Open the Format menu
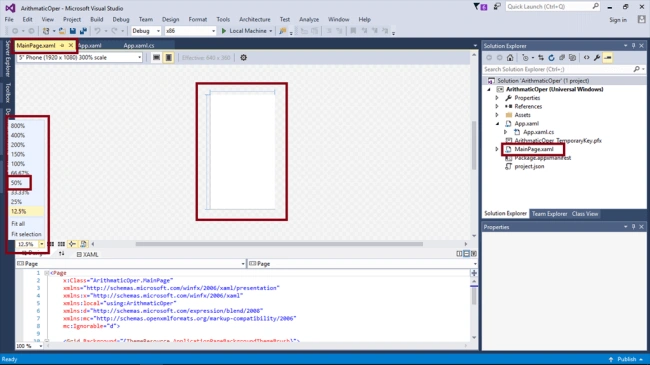650x365 pixels. tap(198, 19)
